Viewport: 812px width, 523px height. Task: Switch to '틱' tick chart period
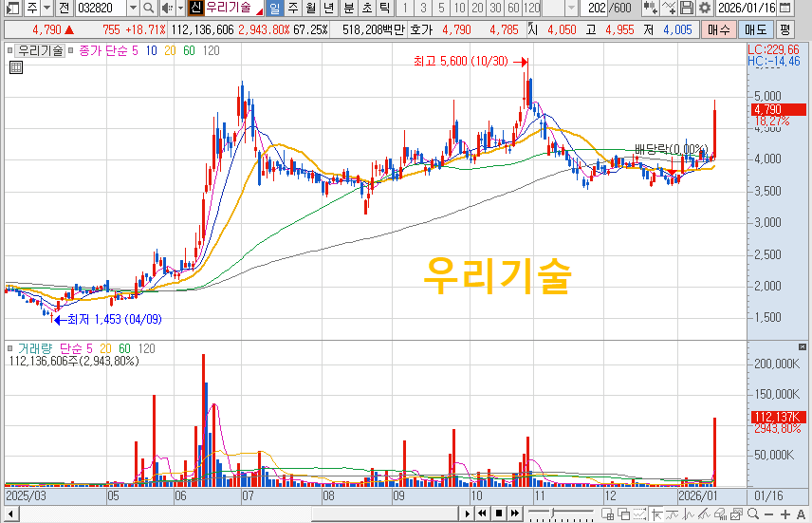click(x=384, y=8)
